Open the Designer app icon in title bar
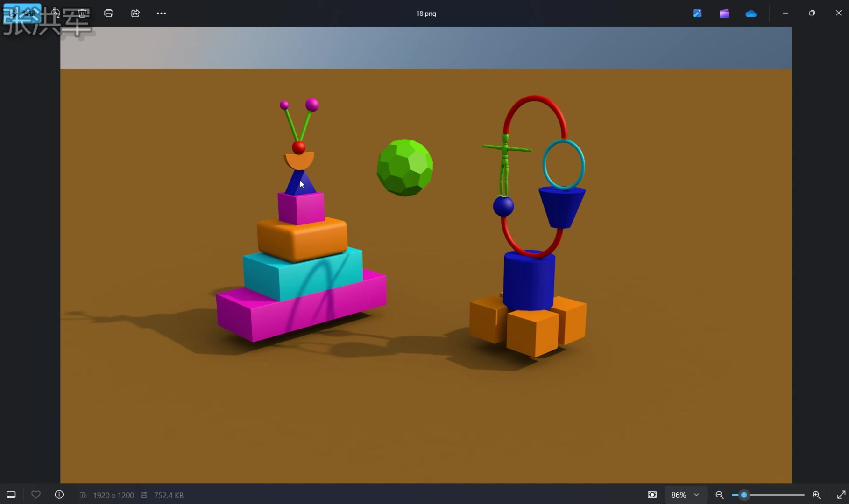Screen dimensions: 849x504 click(697, 13)
